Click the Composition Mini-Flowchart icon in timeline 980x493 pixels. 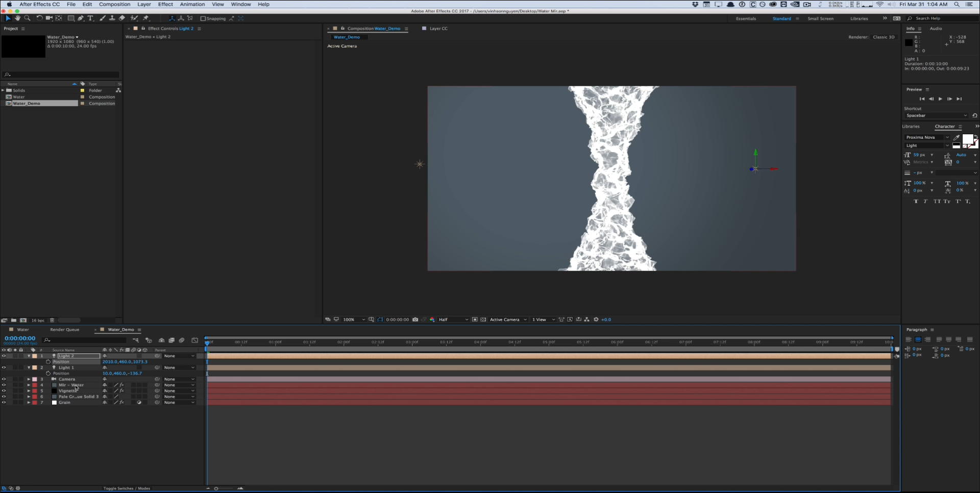(x=135, y=340)
